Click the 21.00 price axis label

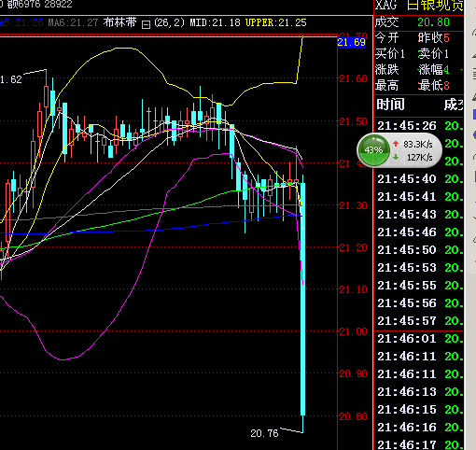click(353, 331)
